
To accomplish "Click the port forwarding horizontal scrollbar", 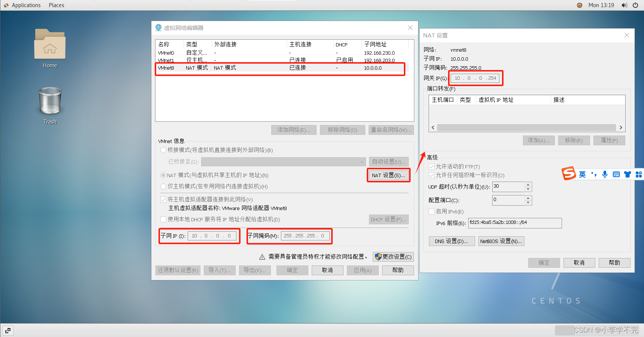I will coord(527,128).
